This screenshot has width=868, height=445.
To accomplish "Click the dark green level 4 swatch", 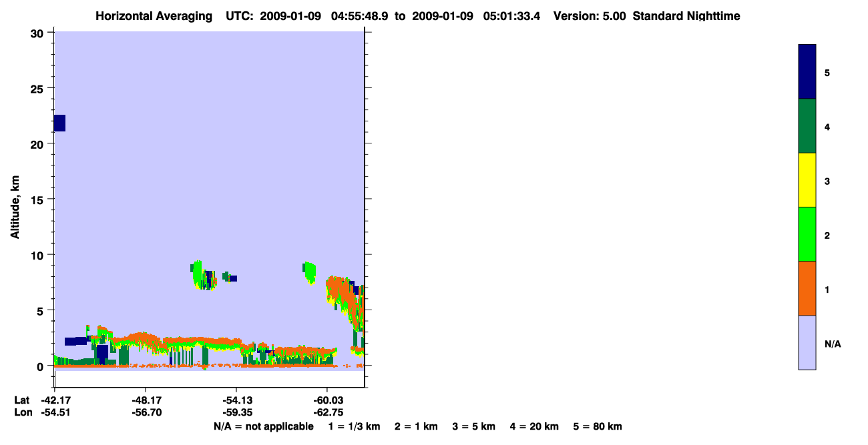I will point(807,126).
